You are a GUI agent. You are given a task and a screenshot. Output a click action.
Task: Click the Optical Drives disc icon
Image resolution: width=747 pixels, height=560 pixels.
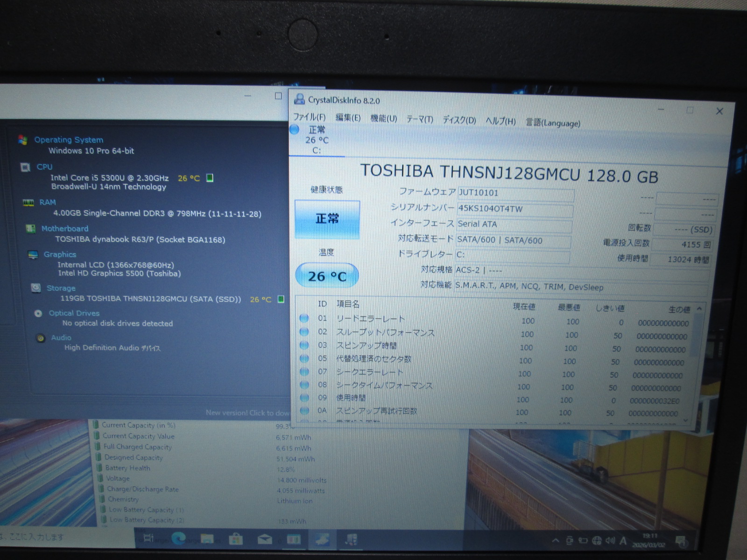click(x=38, y=314)
